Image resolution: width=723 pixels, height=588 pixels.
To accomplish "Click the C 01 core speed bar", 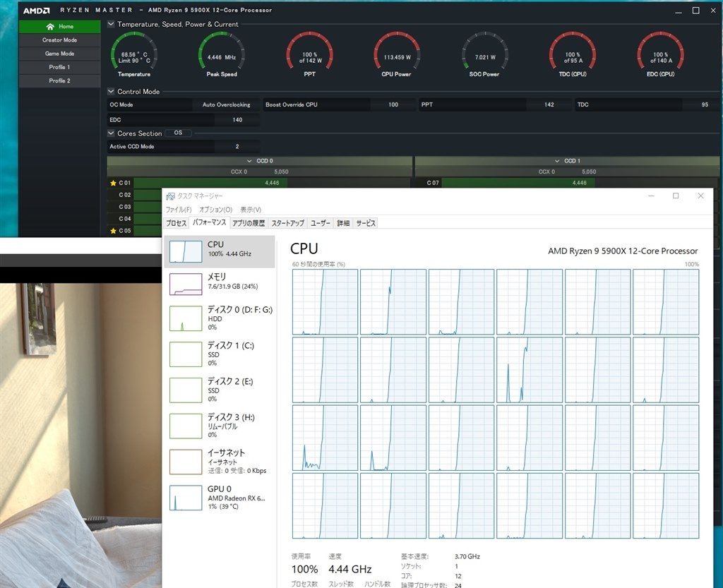I will pos(272,183).
